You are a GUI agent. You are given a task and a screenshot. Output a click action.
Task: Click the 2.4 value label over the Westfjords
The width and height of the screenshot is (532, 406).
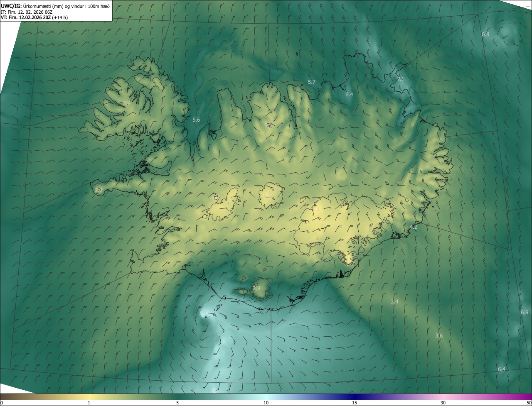pos(127,103)
